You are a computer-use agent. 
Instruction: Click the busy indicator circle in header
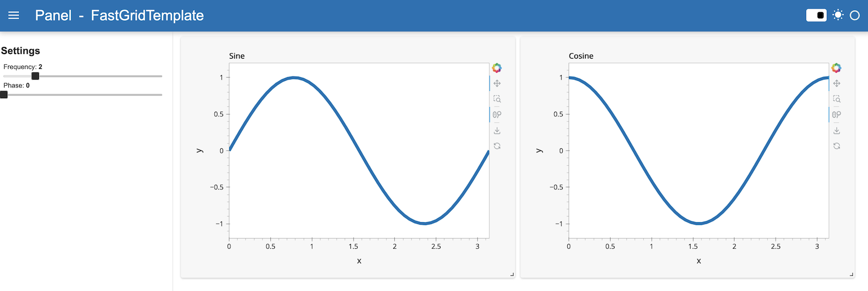pos(854,16)
